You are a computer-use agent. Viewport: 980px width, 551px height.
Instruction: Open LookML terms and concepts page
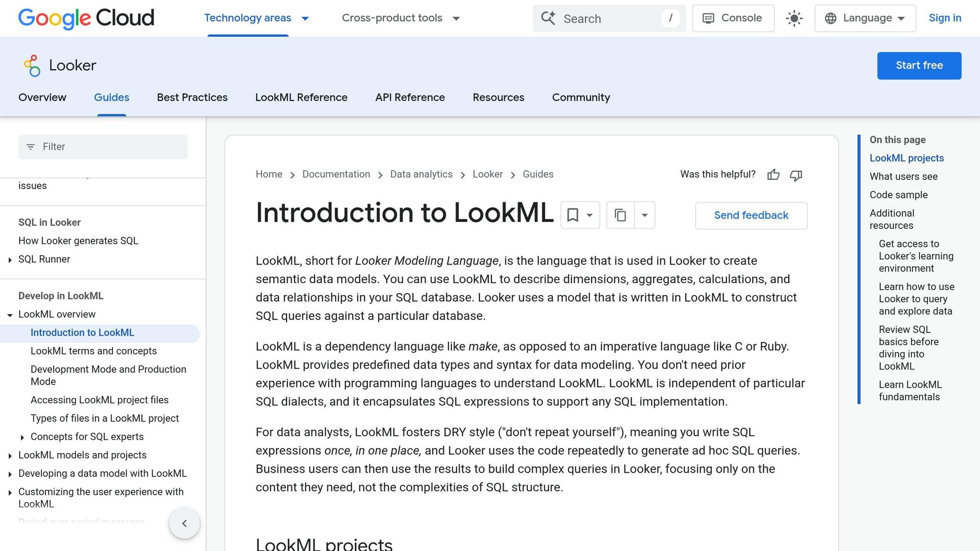pos(93,351)
